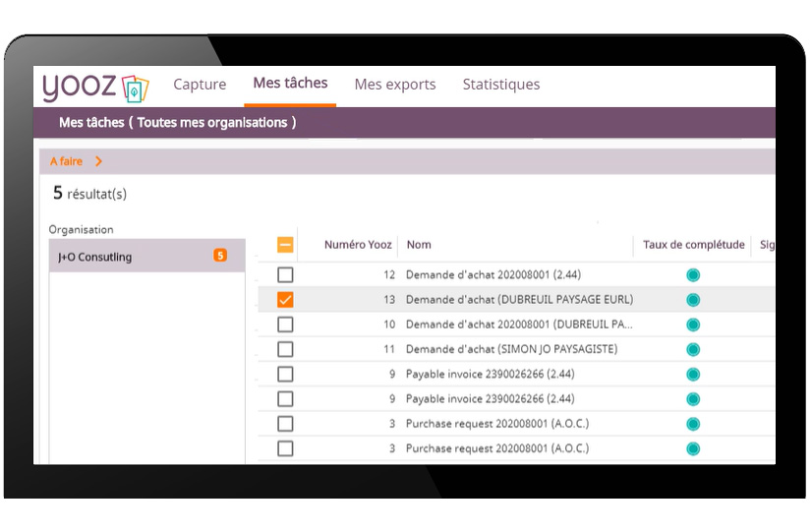Sort by Taux de complétude column
The height and width of the screenshot is (532, 812).
click(693, 245)
